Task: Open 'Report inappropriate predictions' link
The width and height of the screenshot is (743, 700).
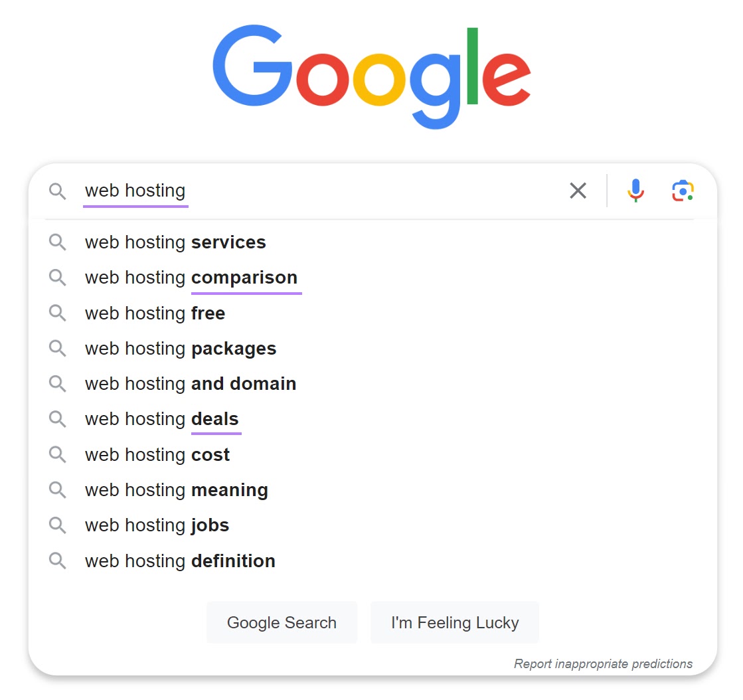Action: coord(603,663)
